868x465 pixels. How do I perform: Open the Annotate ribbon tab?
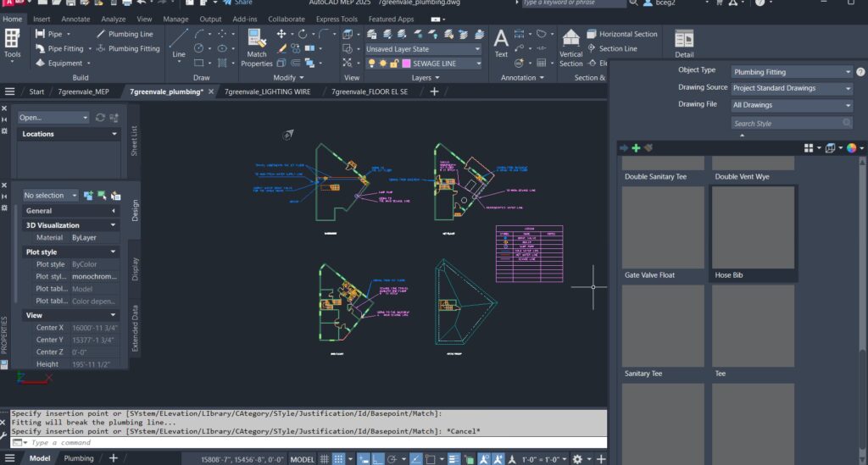pyautogui.click(x=75, y=19)
